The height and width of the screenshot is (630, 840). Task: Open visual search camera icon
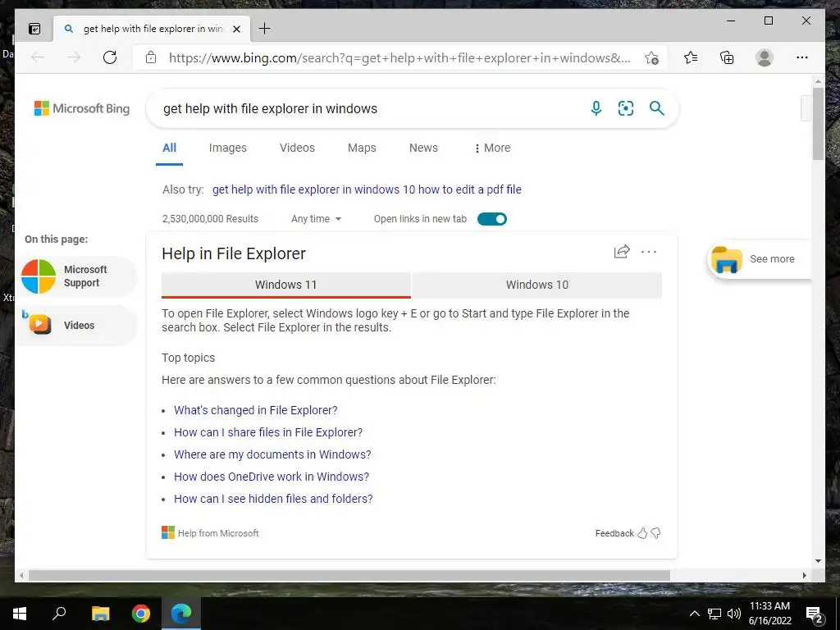pyautogui.click(x=626, y=108)
